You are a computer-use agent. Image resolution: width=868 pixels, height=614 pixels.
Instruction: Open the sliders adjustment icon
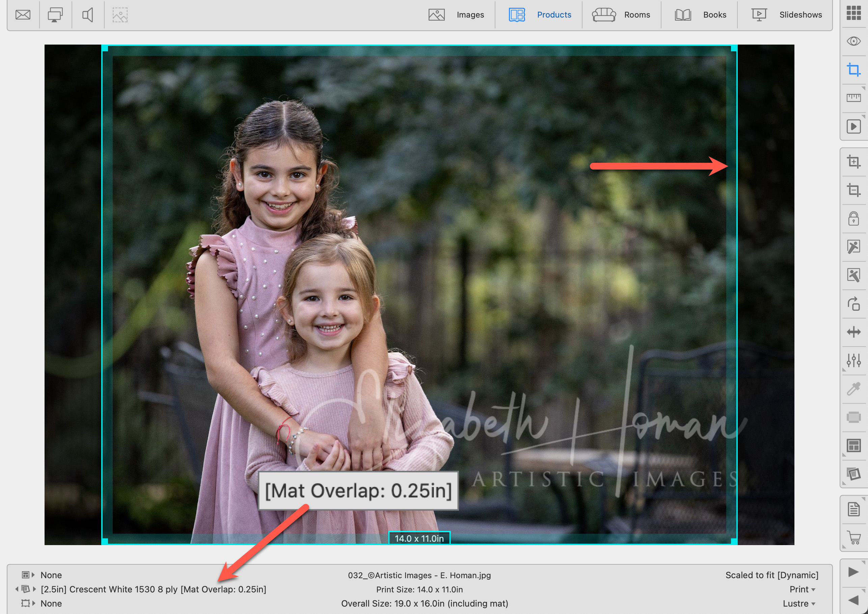pyautogui.click(x=853, y=360)
